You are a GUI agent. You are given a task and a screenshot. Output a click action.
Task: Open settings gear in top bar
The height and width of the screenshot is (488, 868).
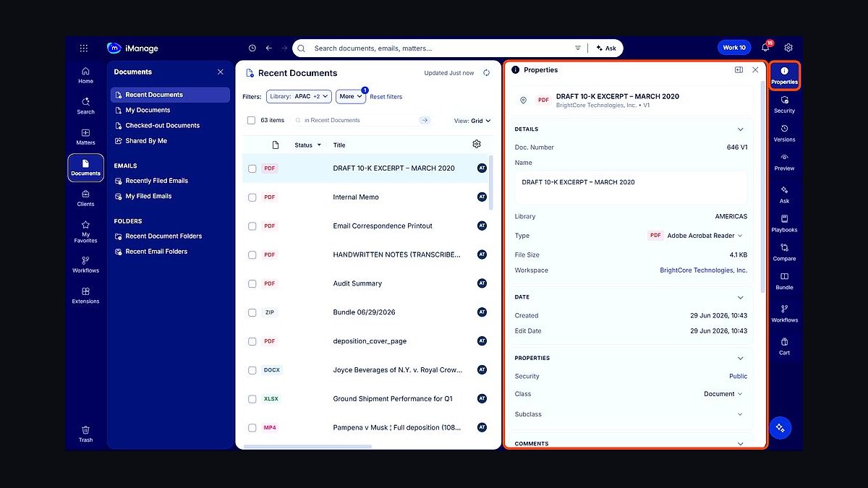(x=788, y=48)
